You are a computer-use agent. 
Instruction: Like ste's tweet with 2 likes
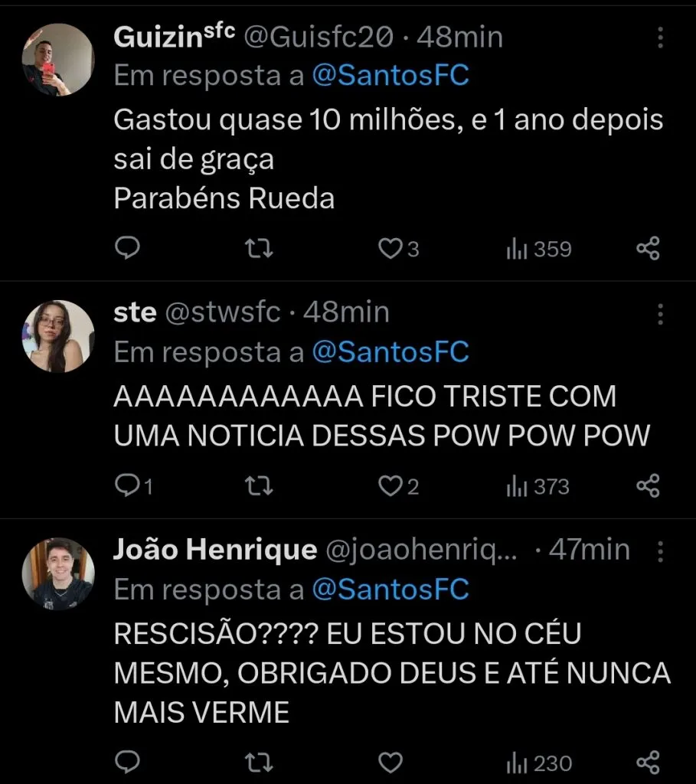(x=391, y=486)
